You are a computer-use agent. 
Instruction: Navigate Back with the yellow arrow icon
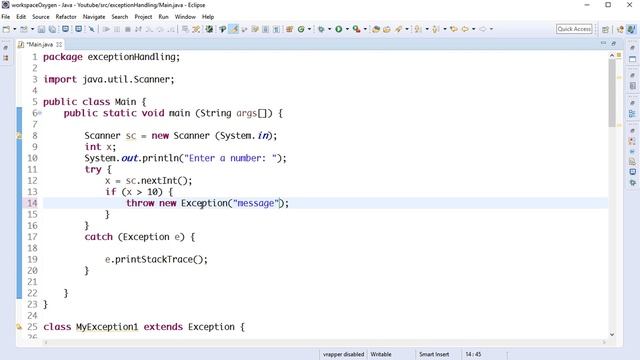465,29
